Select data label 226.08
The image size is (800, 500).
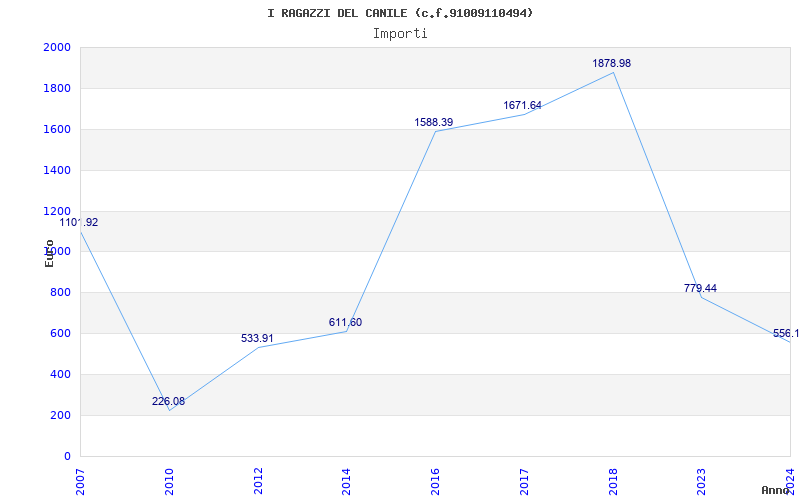[168, 401]
